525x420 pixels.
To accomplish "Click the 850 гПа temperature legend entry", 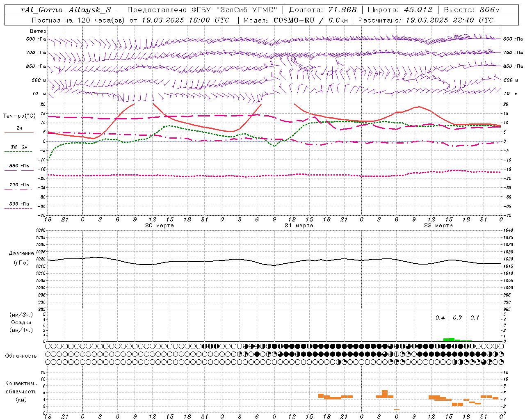I will point(19,166).
